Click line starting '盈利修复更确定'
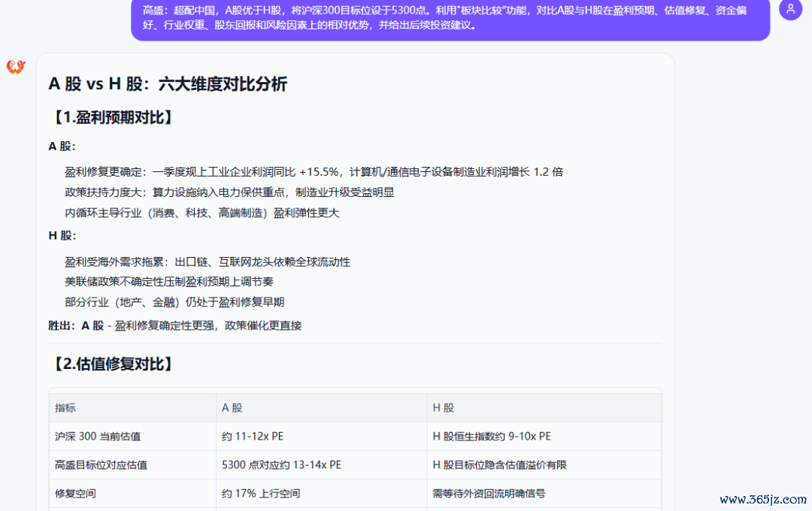This screenshot has width=812, height=511. [314, 172]
